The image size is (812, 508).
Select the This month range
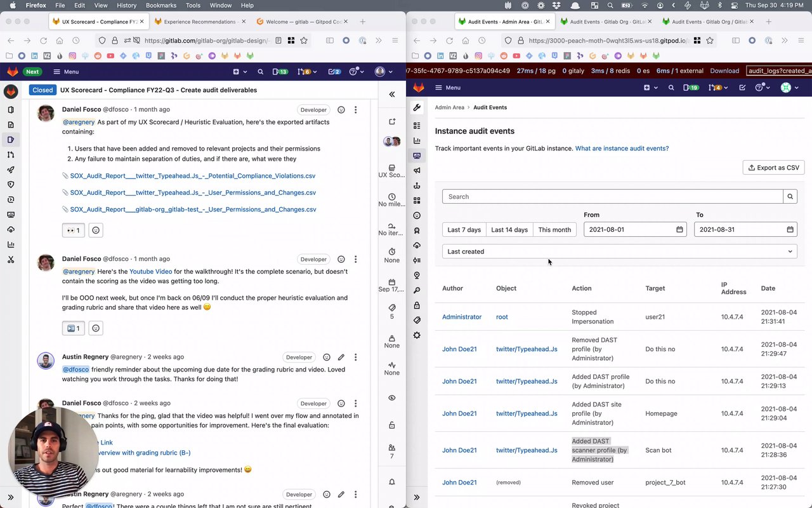point(554,230)
